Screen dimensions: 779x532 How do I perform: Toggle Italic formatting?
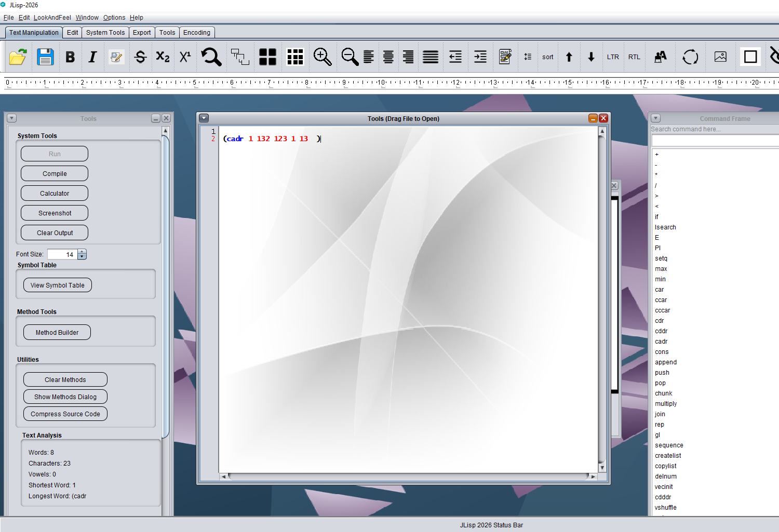click(92, 57)
